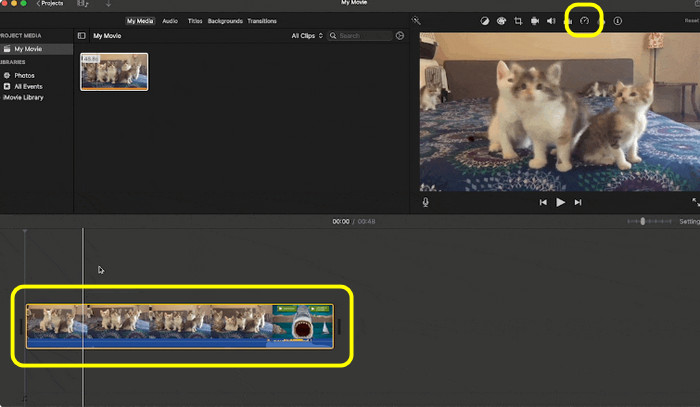Click the My Movie browser heading

point(107,36)
